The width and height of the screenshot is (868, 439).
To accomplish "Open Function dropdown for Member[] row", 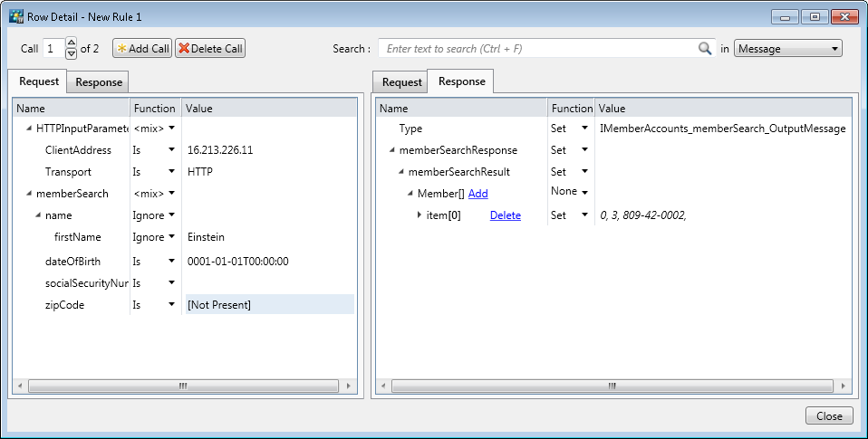I will click(584, 192).
